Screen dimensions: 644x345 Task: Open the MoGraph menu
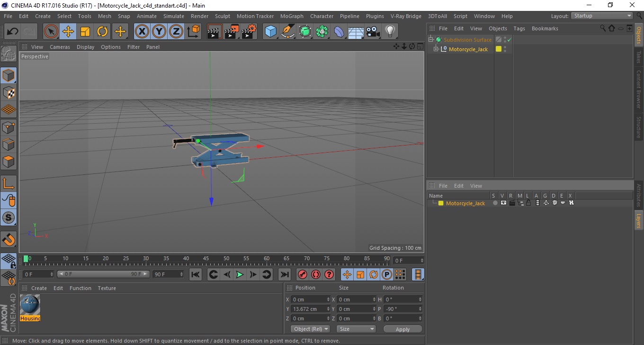tap(292, 16)
